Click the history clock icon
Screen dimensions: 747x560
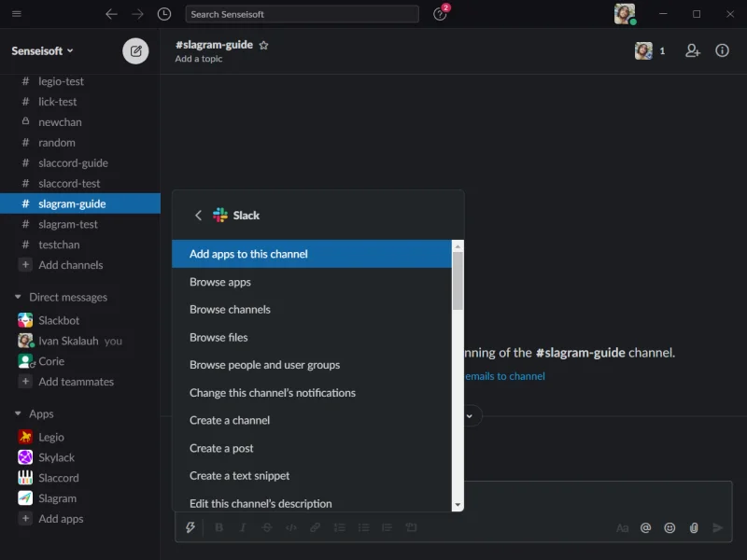point(164,14)
